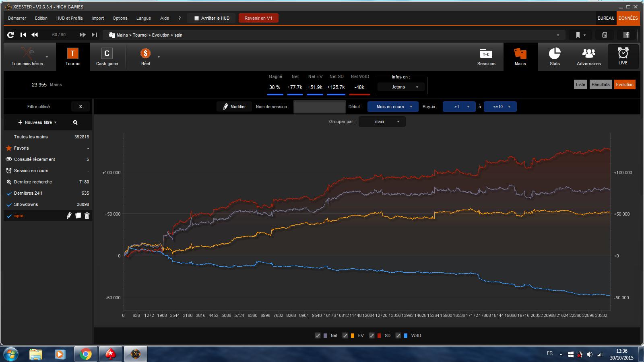This screenshot has width=644, height=362.
Task: Select the Tournoi game type
Action: [73, 56]
